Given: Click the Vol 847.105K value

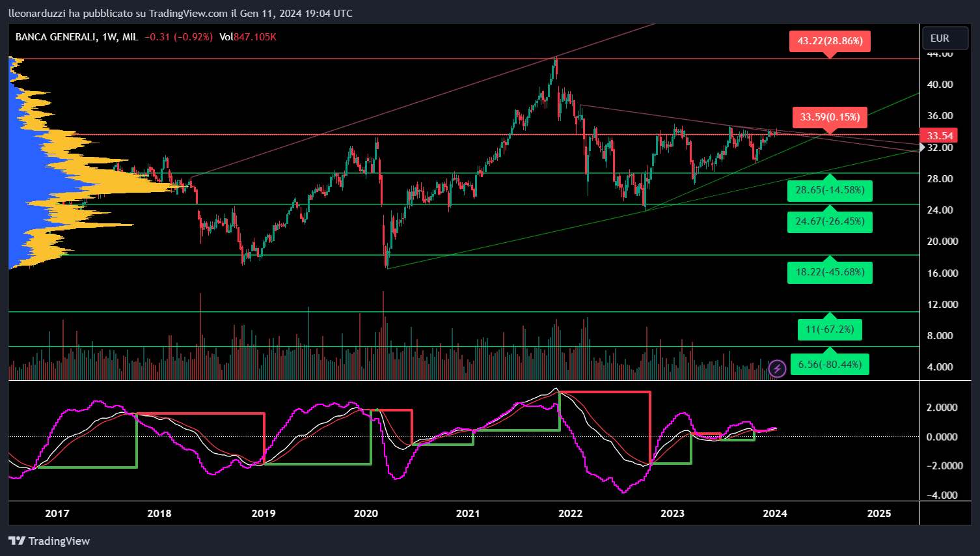Looking at the screenshot, I should pos(248,37).
